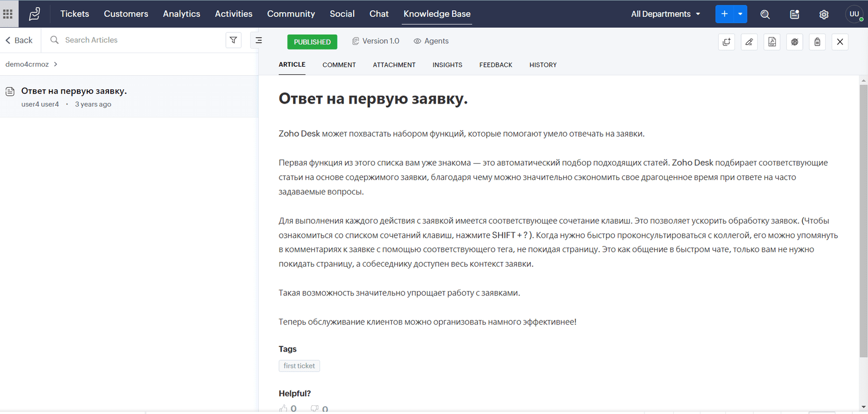Open the dropdown arrow beside plus button
The height and width of the screenshot is (414, 868).
pos(740,14)
